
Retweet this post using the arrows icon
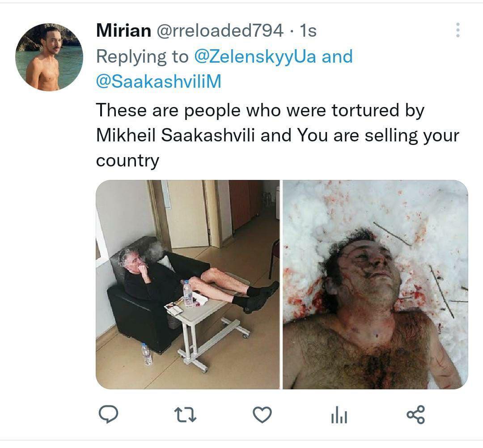[185, 415]
